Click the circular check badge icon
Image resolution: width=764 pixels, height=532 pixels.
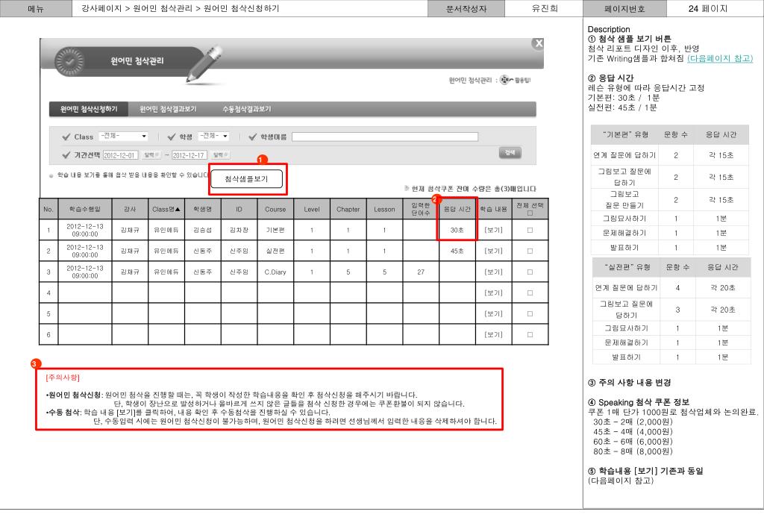point(69,61)
